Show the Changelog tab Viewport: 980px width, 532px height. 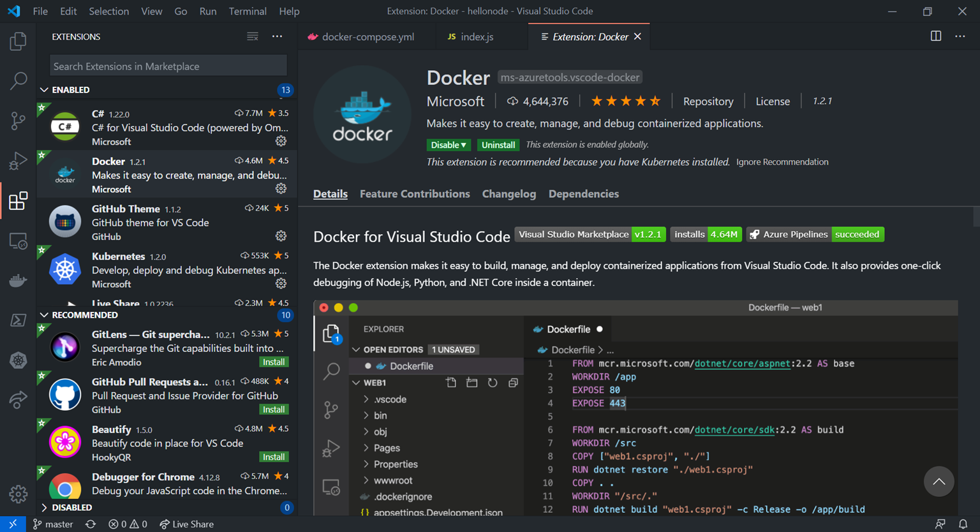(509, 194)
